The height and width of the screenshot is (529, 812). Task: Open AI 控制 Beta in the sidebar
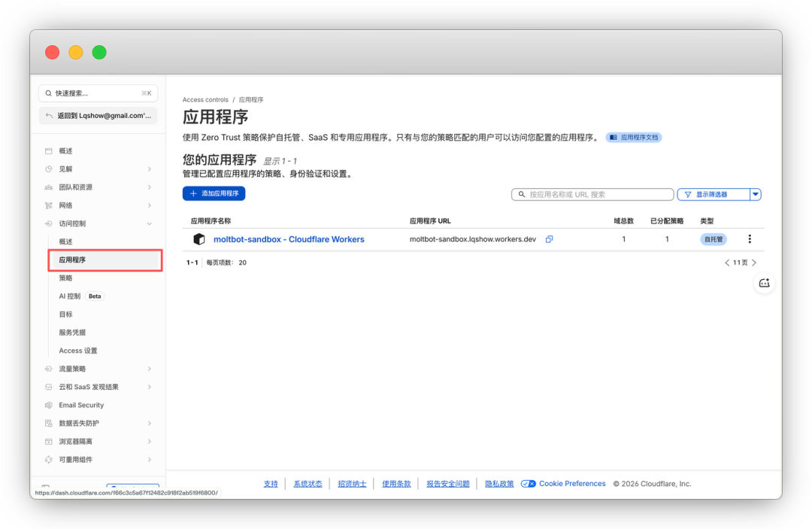pos(71,296)
